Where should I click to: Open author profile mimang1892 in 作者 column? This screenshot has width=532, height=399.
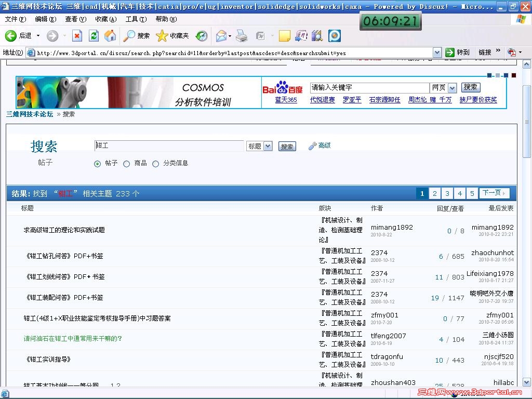tap(392, 228)
